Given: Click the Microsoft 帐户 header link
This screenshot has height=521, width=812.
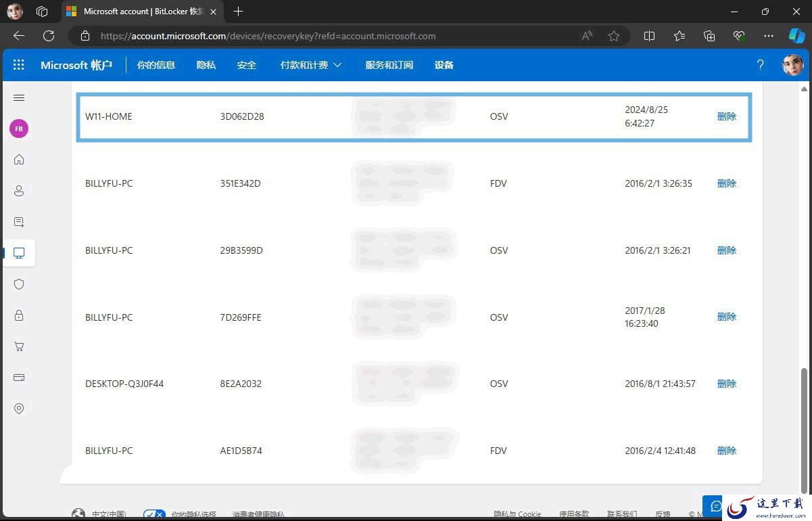Looking at the screenshot, I should coord(76,65).
